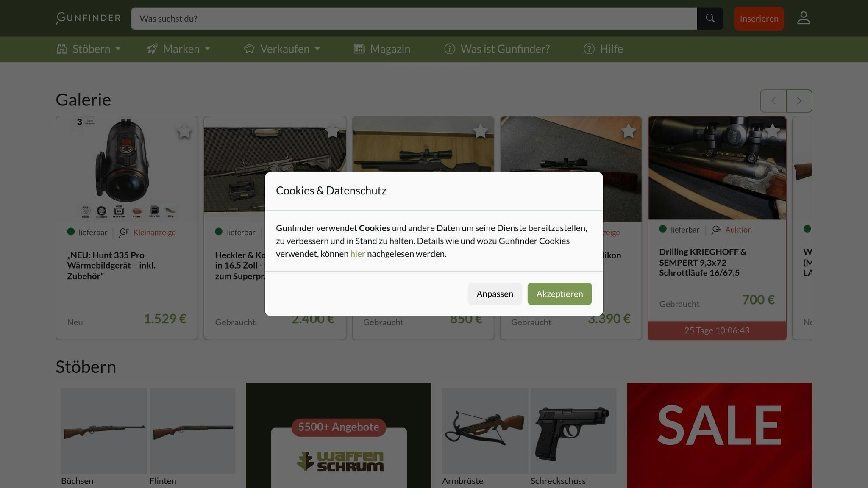Accept cookies with the Akzeptieren button
This screenshot has height=488, width=868.
pos(559,294)
